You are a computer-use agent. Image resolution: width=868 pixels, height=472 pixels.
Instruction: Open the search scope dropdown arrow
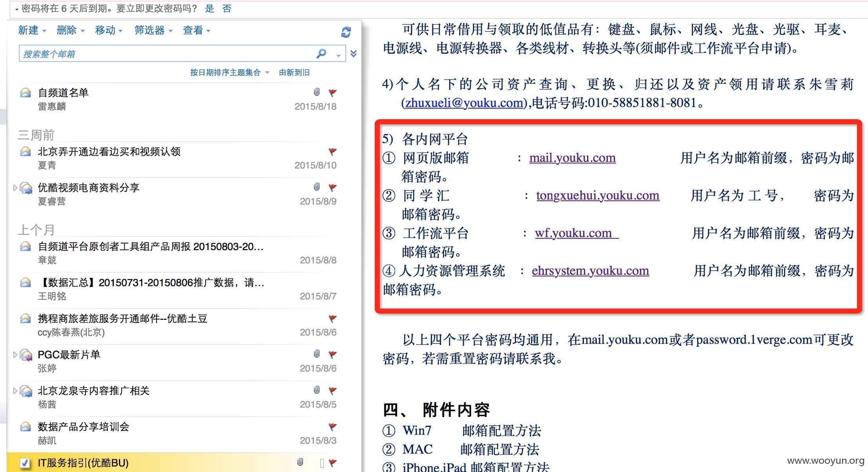tap(339, 56)
